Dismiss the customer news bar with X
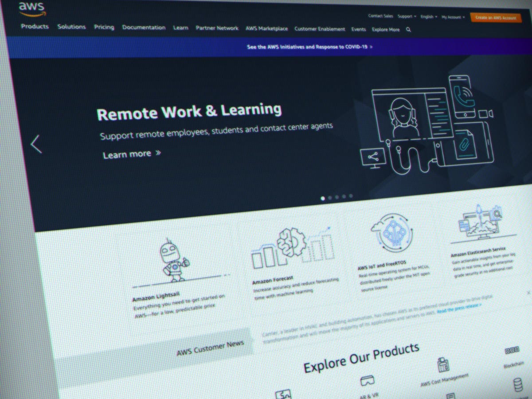532x399 pixels. (x=528, y=293)
